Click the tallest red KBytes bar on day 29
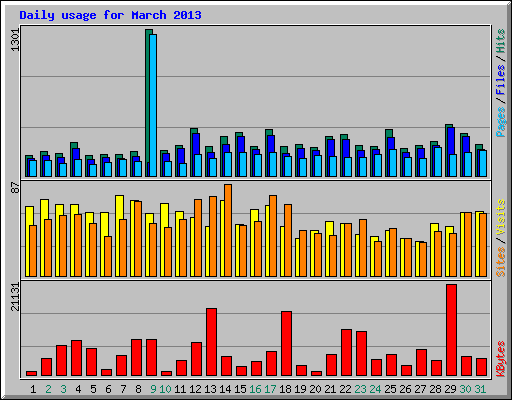The image size is (512, 400). point(452,330)
